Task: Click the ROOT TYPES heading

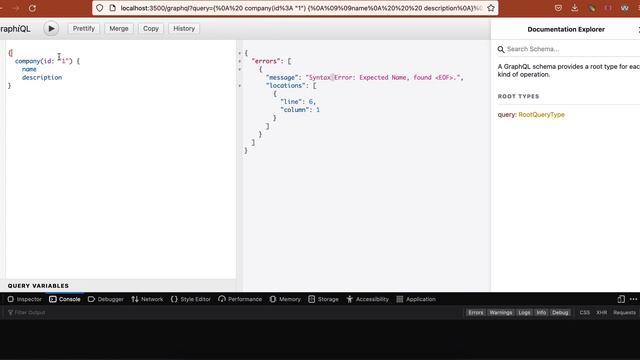Action: coord(518,96)
